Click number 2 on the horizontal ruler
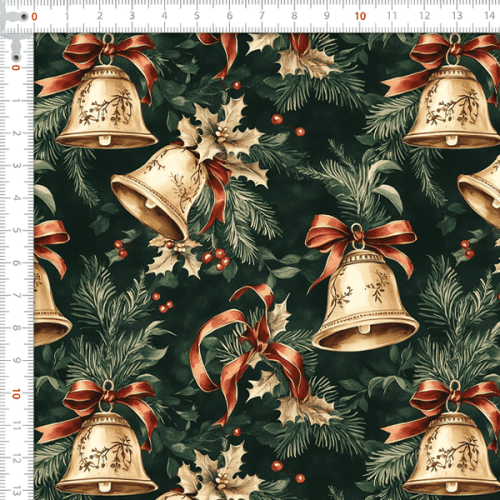Viewport: 500px width, 500px height. [100, 16]
